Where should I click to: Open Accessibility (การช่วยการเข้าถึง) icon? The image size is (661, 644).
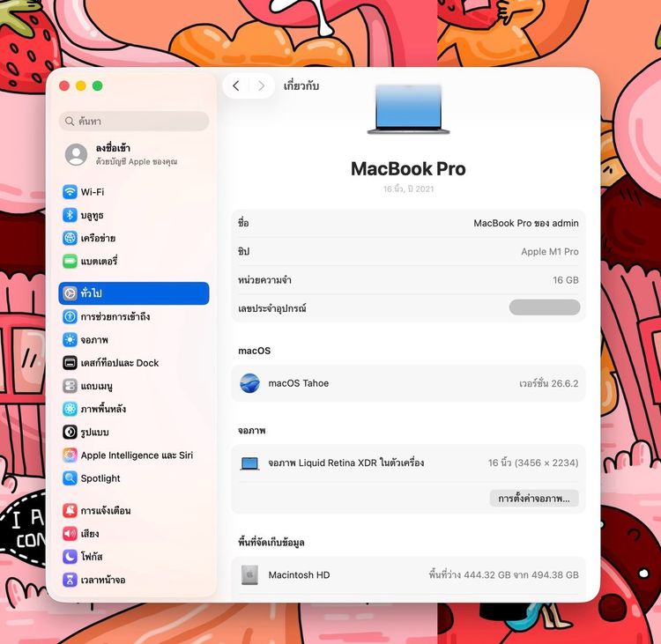click(70, 316)
